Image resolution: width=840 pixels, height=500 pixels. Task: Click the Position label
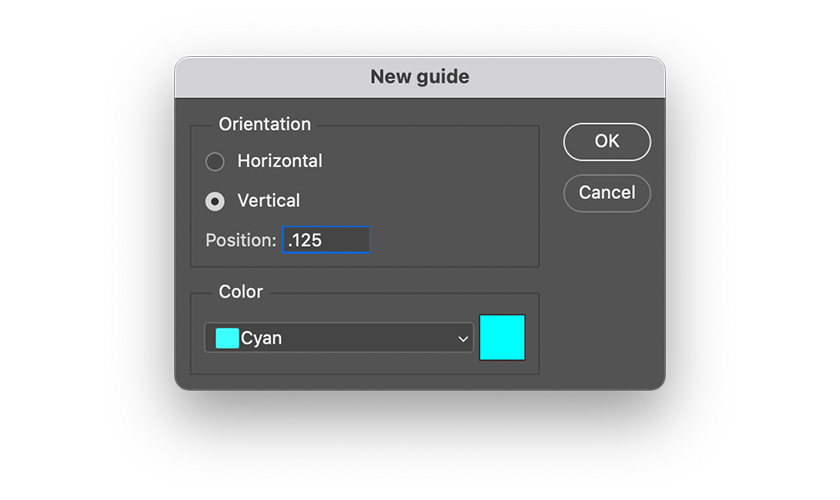(240, 240)
